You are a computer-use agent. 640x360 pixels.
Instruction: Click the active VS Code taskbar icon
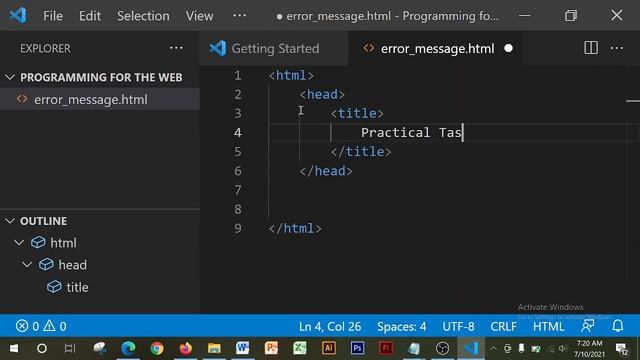[x=471, y=348]
